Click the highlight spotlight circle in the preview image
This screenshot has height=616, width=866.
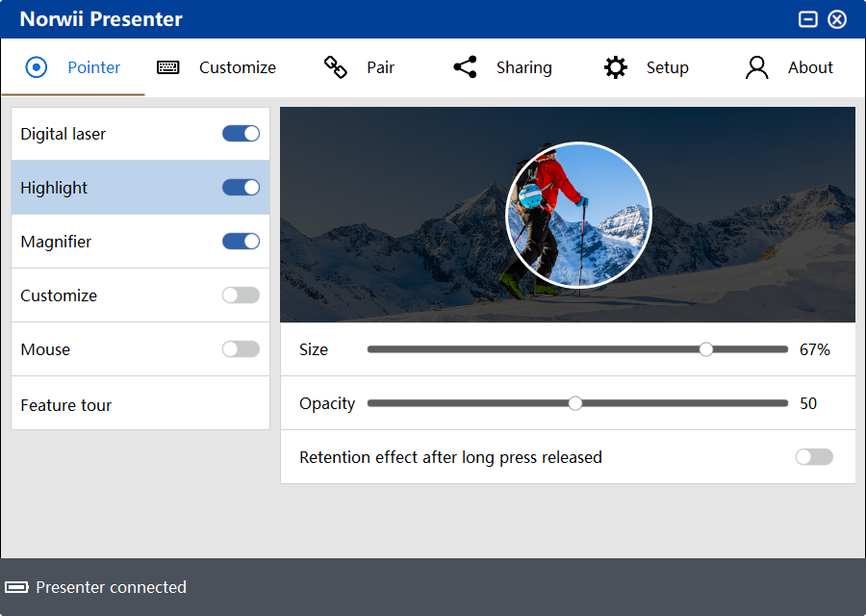pyautogui.click(x=579, y=215)
